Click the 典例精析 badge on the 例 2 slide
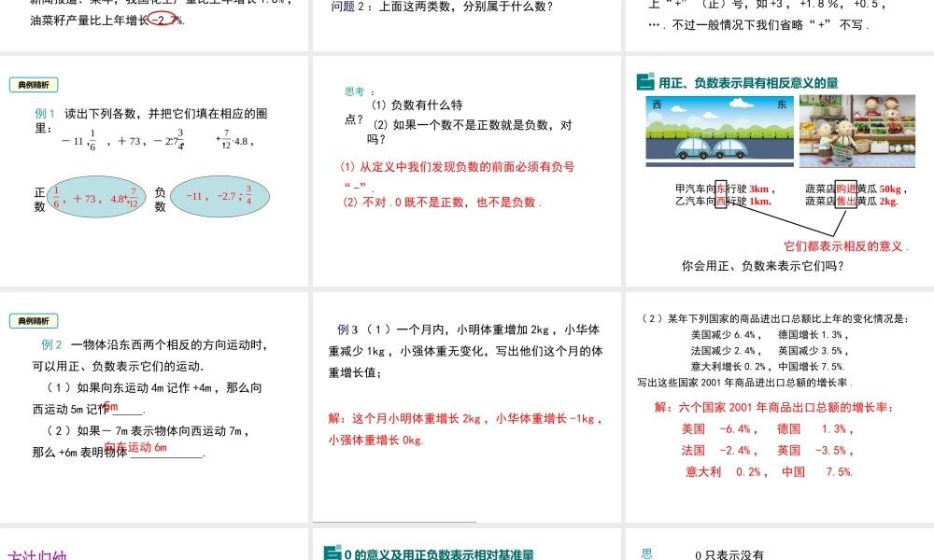This screenshot has width=934, height=560. pos(34,321)
